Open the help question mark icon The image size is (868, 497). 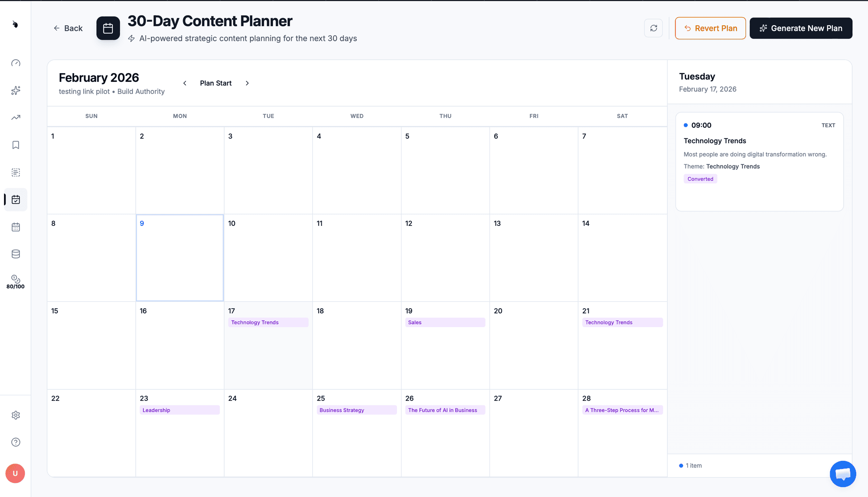tap(16, 442)
